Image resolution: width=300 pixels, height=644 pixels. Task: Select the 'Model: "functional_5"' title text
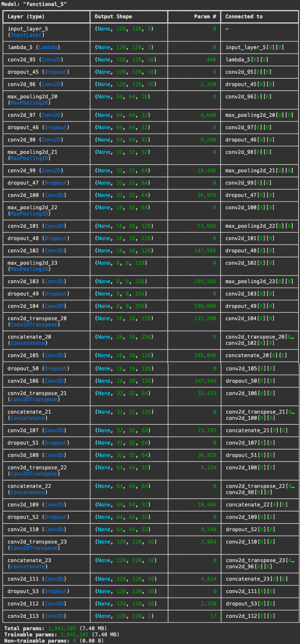coord(34,4)
